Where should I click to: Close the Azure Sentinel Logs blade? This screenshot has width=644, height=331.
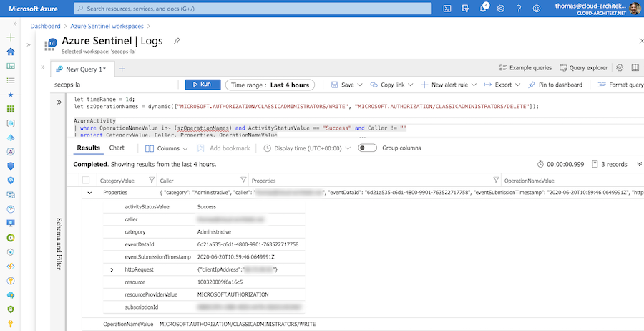point(641,40)
